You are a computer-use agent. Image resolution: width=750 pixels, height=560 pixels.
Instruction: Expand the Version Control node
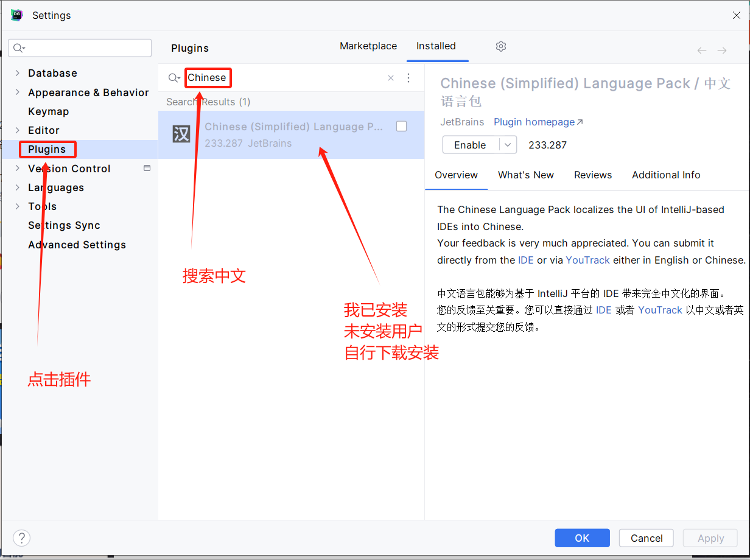click(17, 169)
